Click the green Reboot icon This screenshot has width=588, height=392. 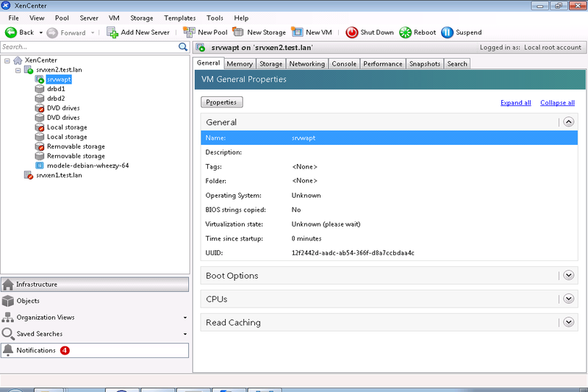point(406,32)
